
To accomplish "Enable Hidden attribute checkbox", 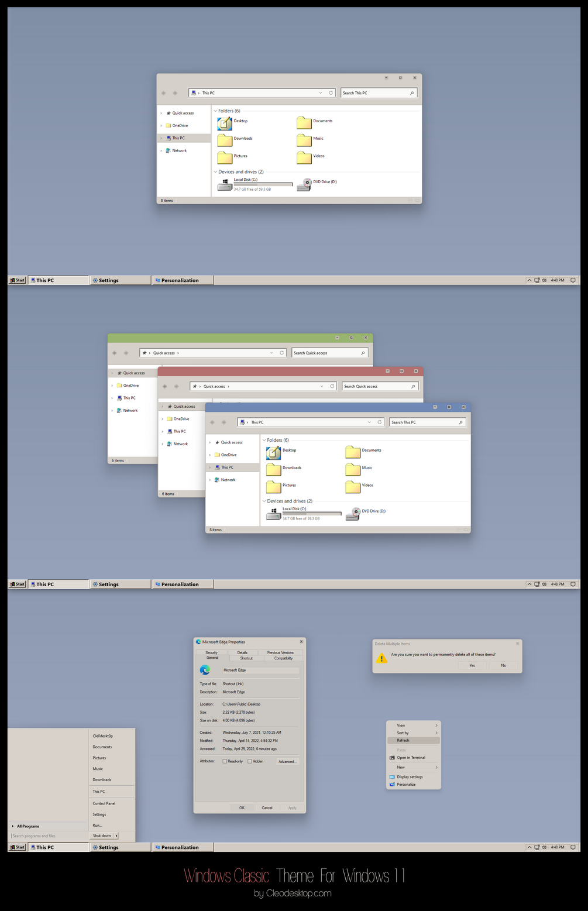I will click(x=250, y=761).
